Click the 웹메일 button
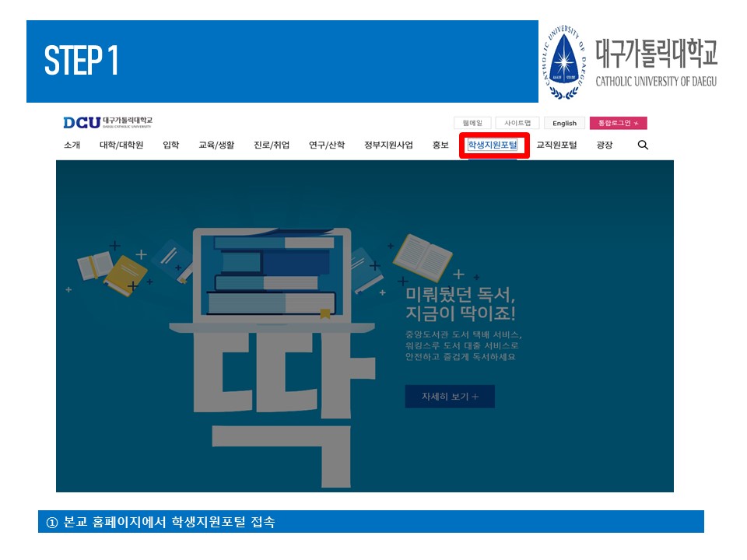The height and width of the screenshot is (560, 747). [472, 123]
